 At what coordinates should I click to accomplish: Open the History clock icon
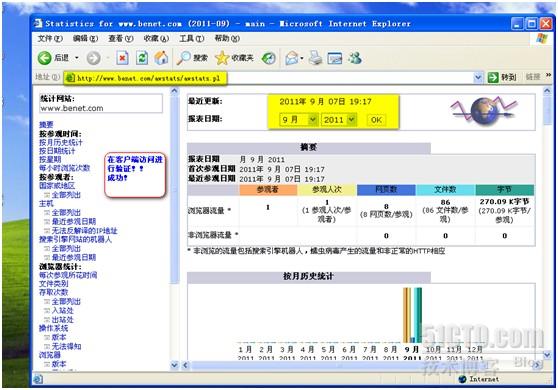click(268, 58)
